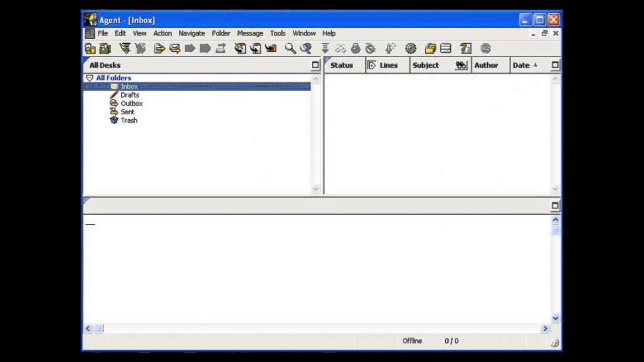This screenshot has height=362, width=644.
Task: Open the Window menu
Action: point(304,33)
